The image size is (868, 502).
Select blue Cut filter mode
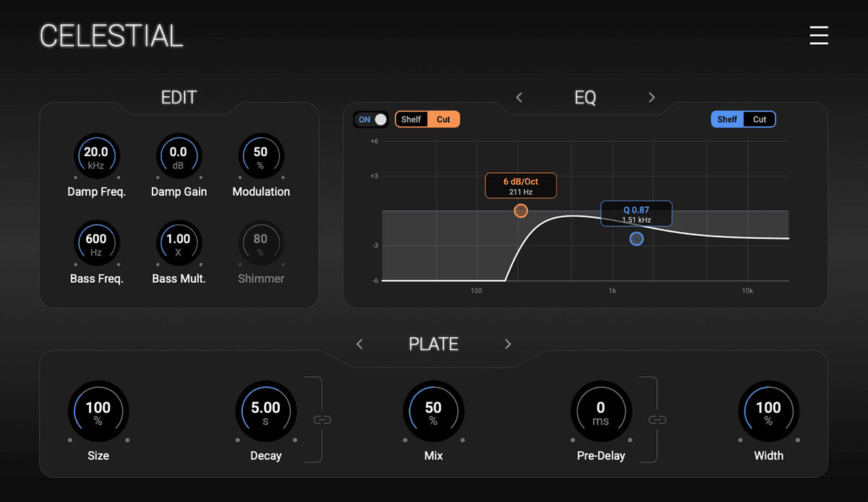click(x=759, y=119)
